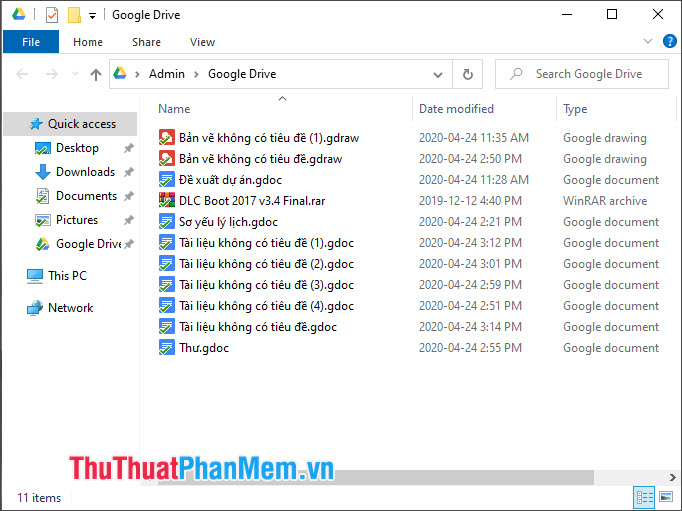
Task: Click the date 2019-12-12 4:40 PM
Action: point(470,200)
